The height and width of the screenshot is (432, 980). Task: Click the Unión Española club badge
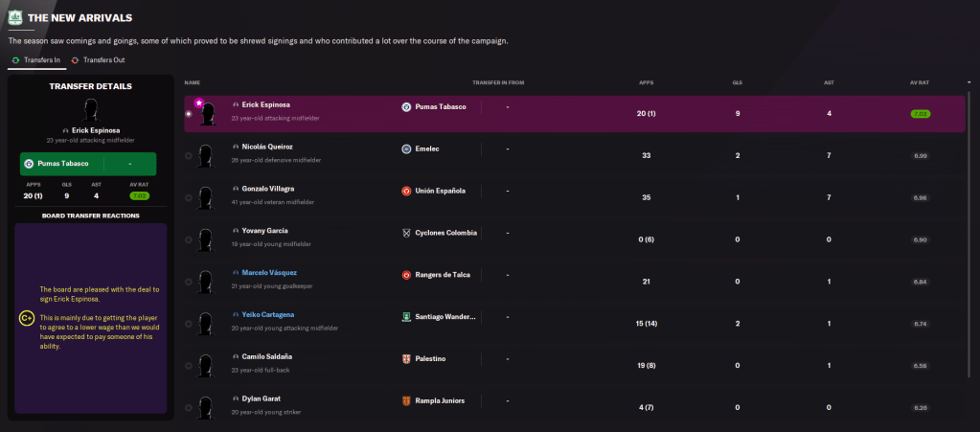click(x=406, y=191)
